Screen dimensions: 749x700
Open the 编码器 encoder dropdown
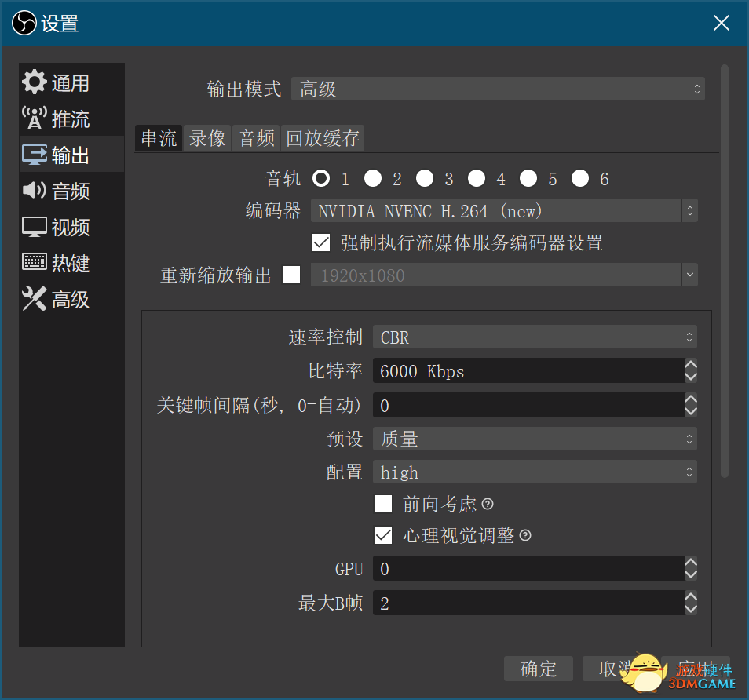pos(503,211)
